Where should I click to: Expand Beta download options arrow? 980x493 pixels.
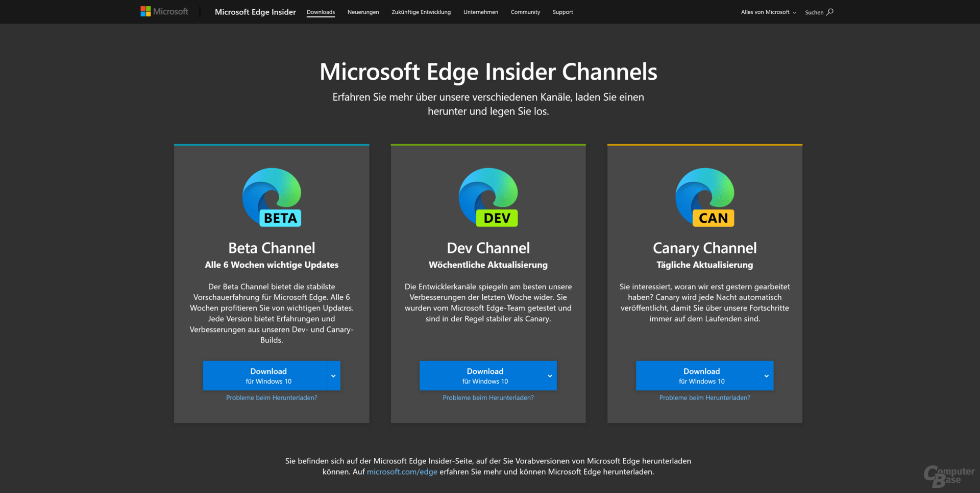tap(333, 376)
